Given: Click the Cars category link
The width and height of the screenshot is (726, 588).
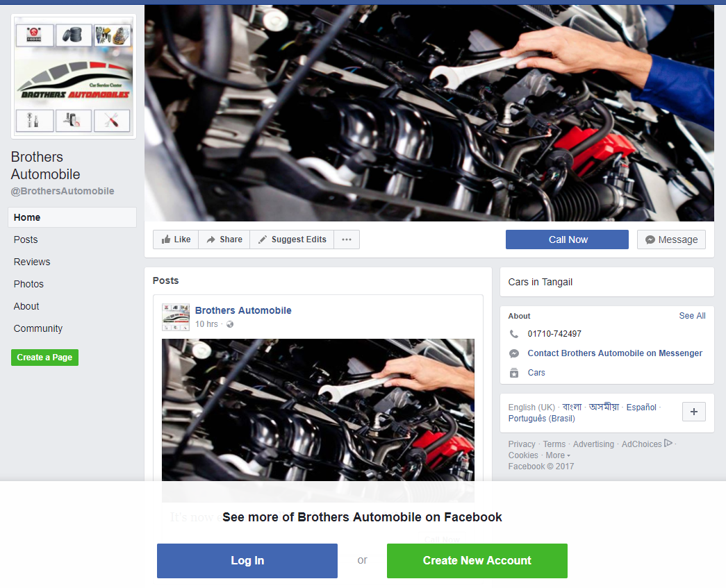Looking at the screenshot, I should [x=536, y=372].
